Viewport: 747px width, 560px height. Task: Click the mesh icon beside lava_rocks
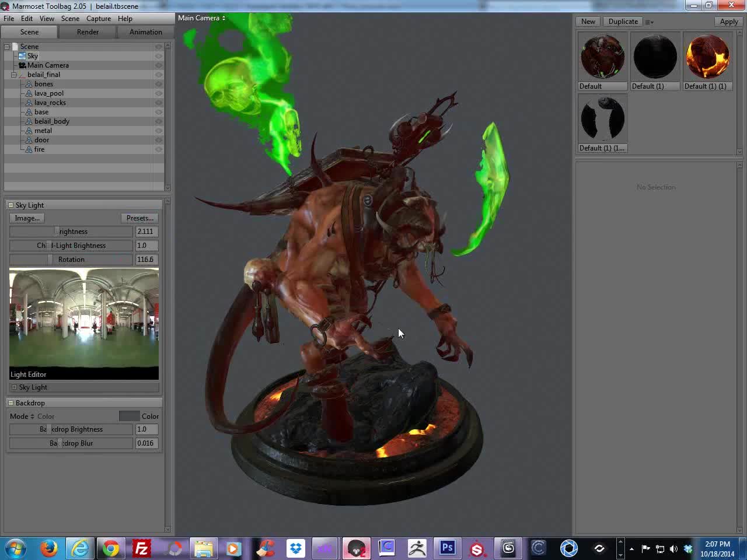pyautogui.click(x=29, y=103)
